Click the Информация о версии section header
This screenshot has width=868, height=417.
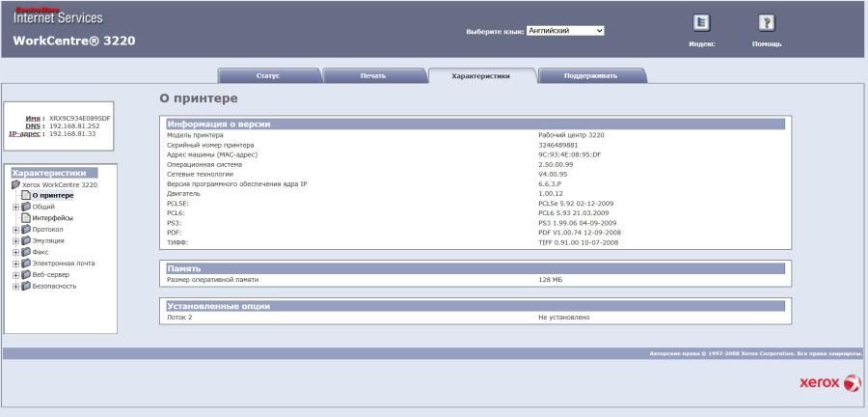(x=475, y=125)
